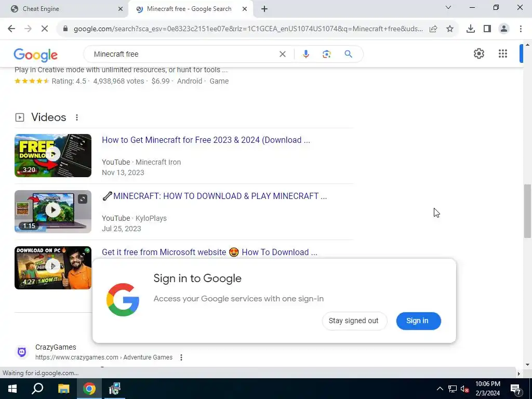
Task: Submit search with magnifying glass icon
Action: point(348,54)
